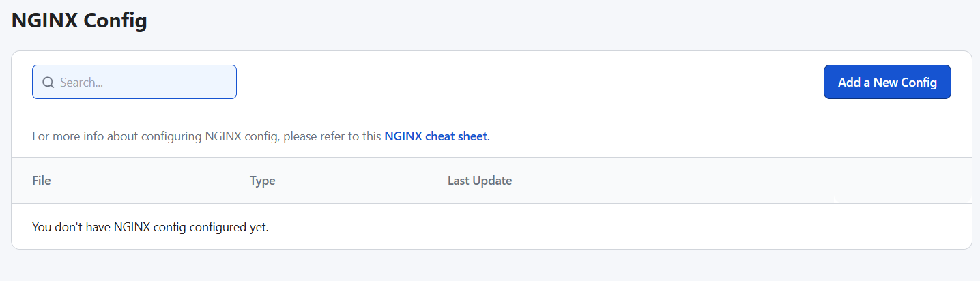Click the 'You don't have' text in table body
Viewport: 980px width, 281px height.
[x=71, y=226]
